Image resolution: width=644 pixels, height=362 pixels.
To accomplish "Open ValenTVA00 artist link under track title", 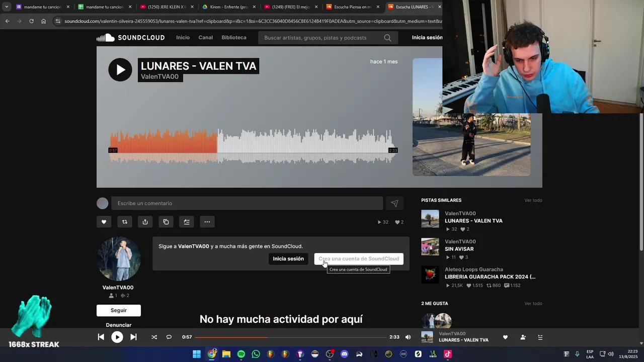I will (x=159, y=77).
